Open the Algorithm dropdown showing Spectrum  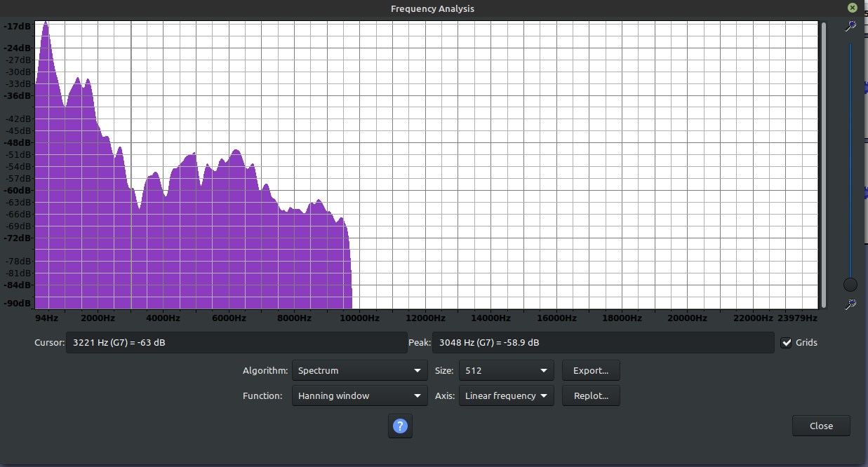click(359, 370)
